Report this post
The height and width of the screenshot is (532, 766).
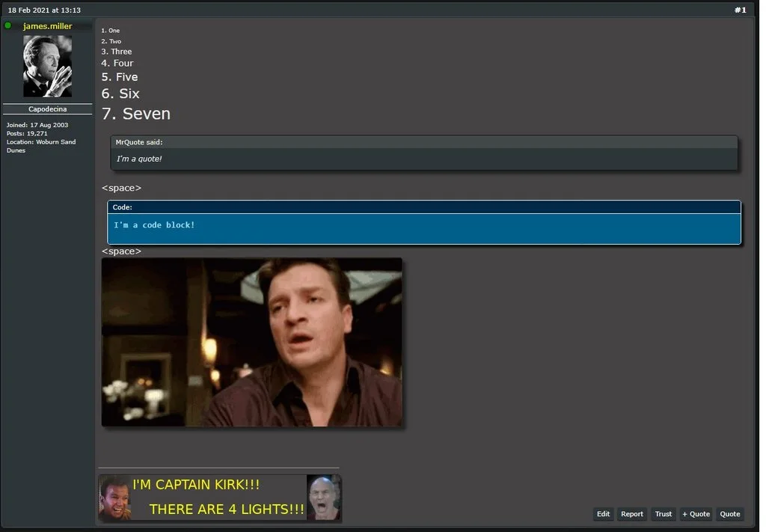click(x=631, y=514)
